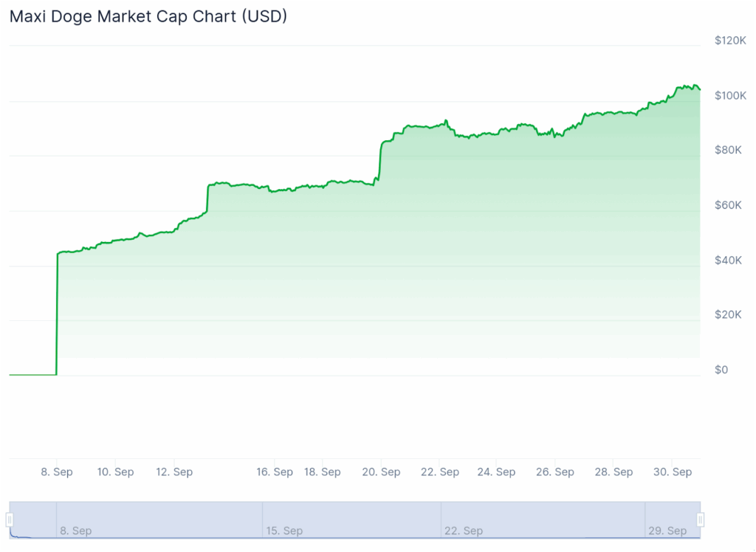Click the '16. Sep' x-axis date label

pyautogui.click(x=275, y=472)
